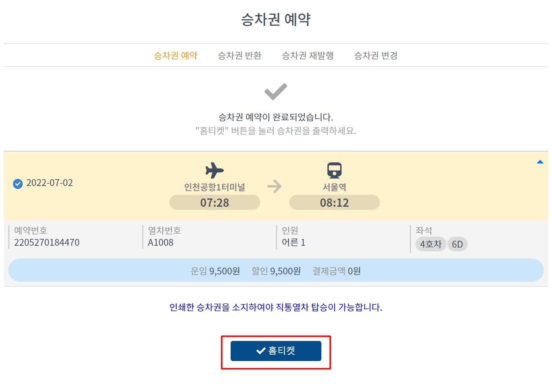Click the train icon above 서울역
Viewport: 552px width, 392px height.
[x=334, y=170]
